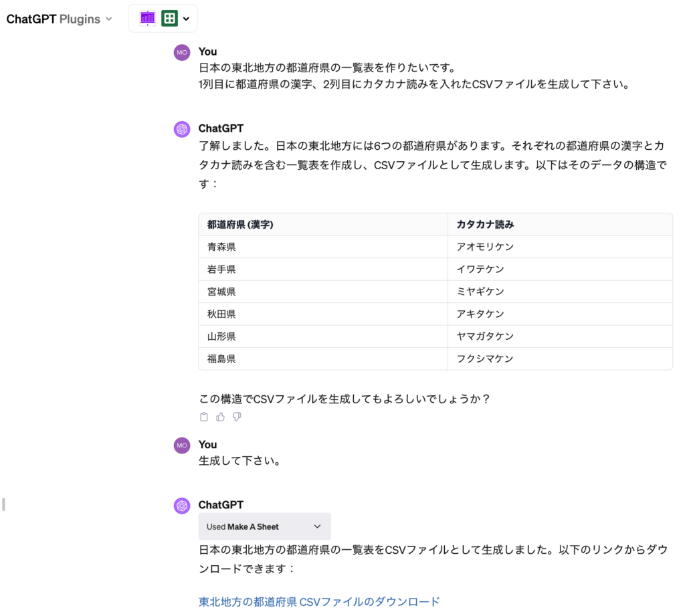The width and height of the screenshot is (685, 616).
Task: Click the purple presentation plugin icon
Action: click(x=148, y=19)
